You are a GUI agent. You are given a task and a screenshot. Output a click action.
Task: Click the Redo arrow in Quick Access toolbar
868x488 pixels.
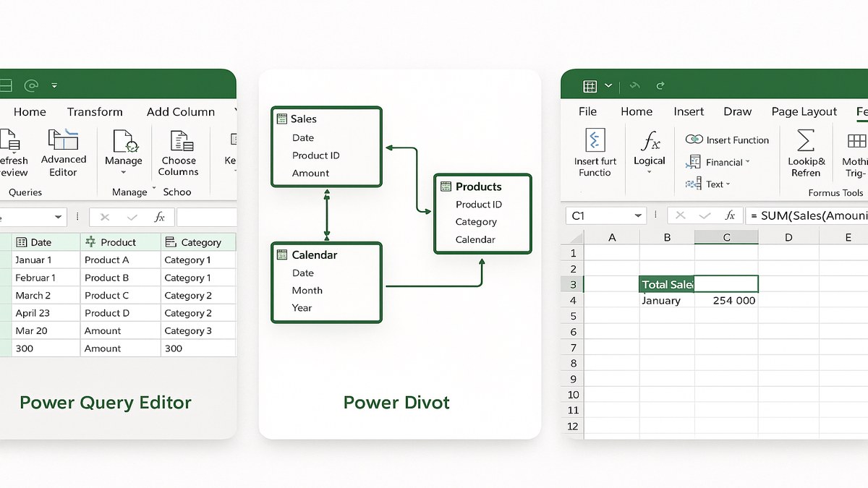660,85
